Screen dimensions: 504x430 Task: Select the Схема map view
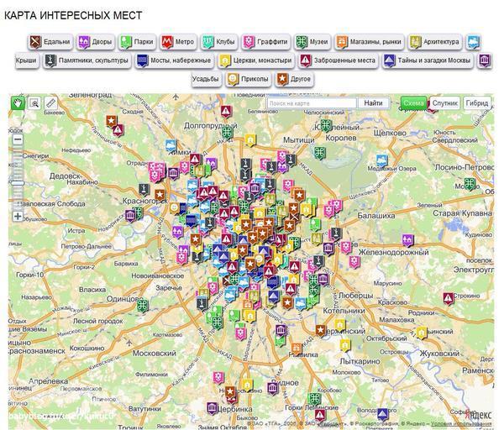(412, 102)
